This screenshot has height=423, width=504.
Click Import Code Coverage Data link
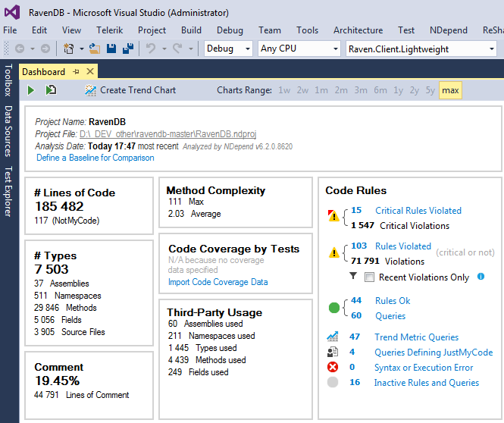point(218,282)
